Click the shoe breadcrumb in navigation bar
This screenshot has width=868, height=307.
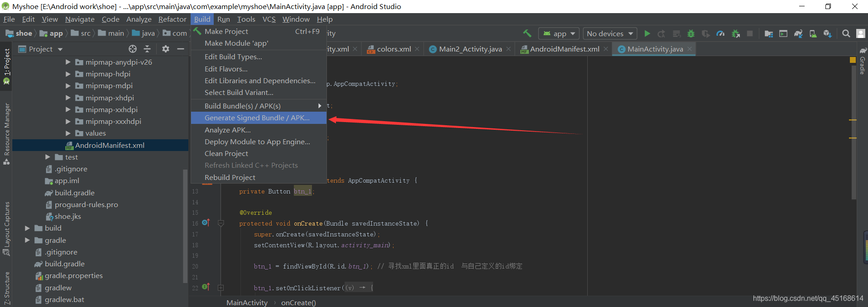pyautogui.click(x=19, y=33)
